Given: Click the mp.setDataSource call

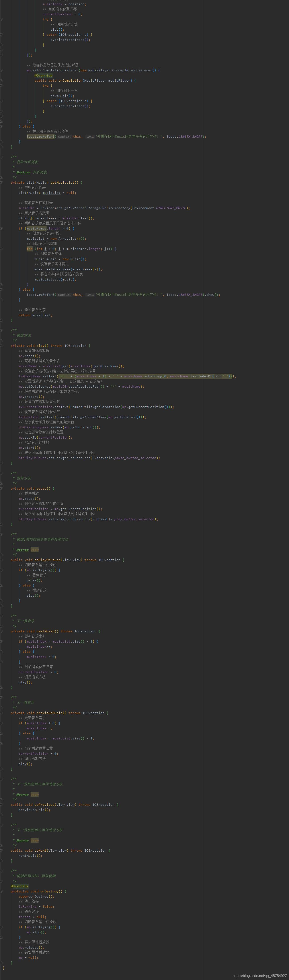Looking at the screenshot, I should click(x=81, y=386).
